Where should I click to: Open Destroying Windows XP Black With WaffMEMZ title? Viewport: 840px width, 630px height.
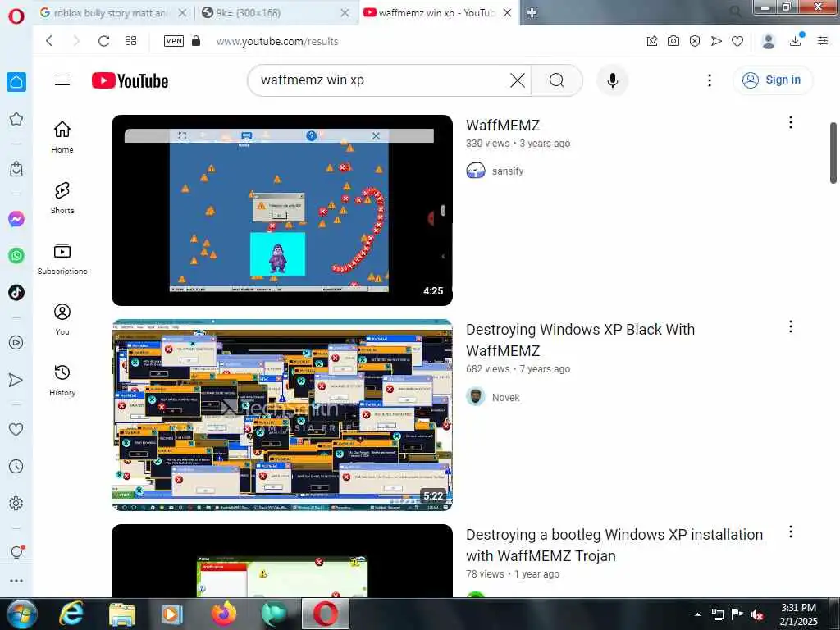coord(580,340)
